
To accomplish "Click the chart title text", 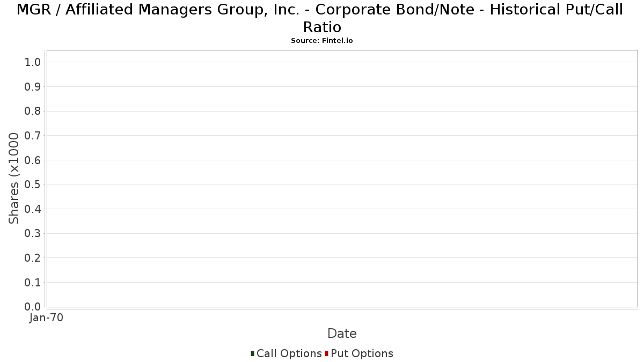I will pyautogui.click(x=320, y=18).
